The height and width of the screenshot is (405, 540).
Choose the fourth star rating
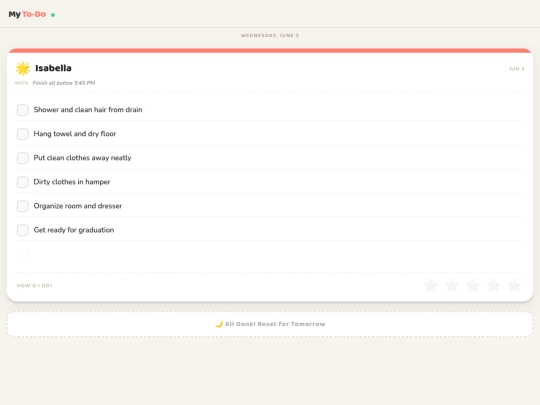(x=494, y=285)
